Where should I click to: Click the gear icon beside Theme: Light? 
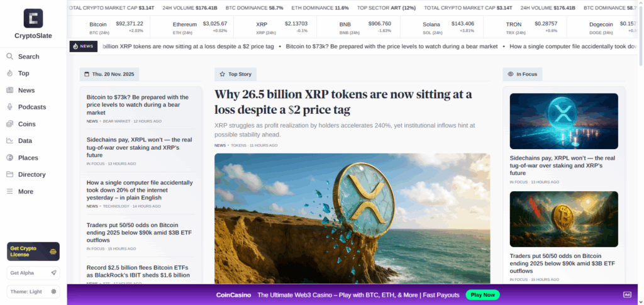[54, 291]
